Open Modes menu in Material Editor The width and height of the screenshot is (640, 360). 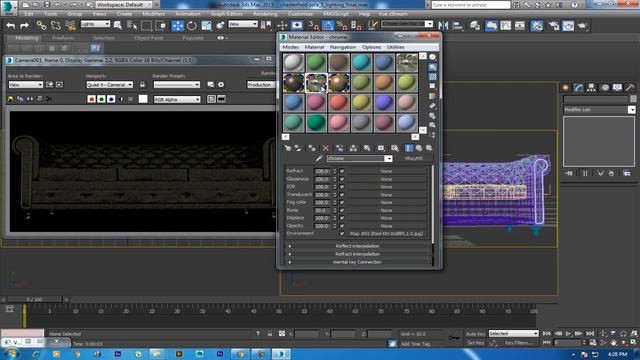(291, 47)
